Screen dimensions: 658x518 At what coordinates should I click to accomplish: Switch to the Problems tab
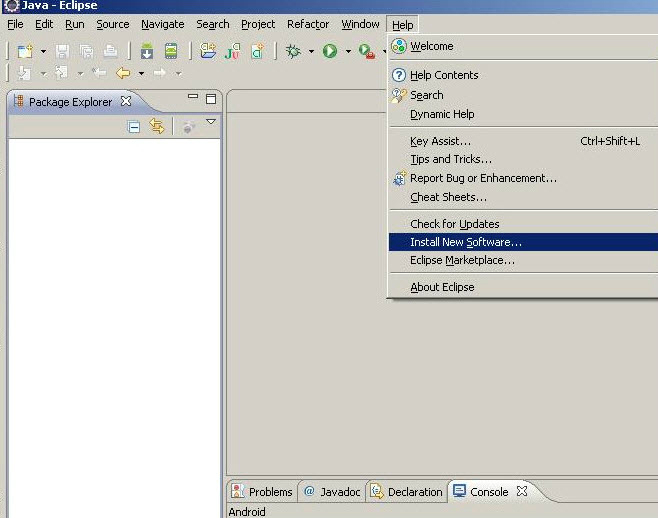point(261,492)
